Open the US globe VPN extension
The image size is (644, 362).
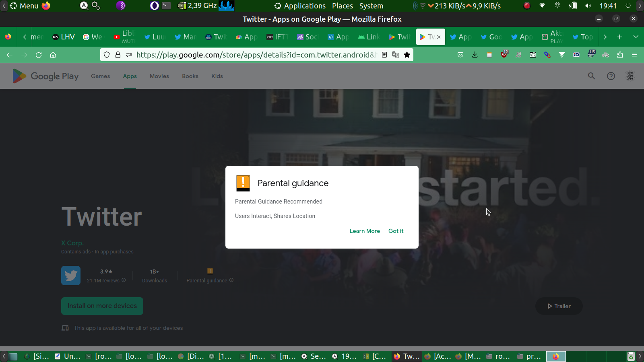click(x=591, y=54)
